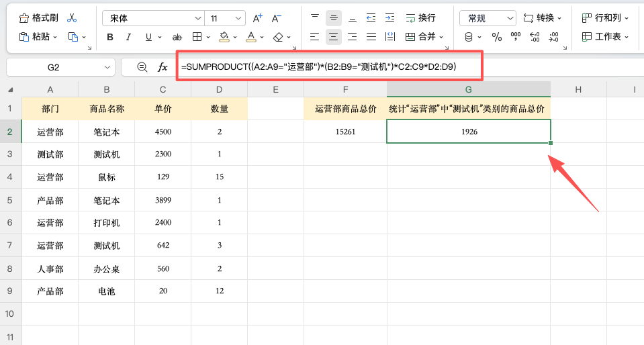Toggle bold formatting
Image resolution: width=644 pixels, height=345 pixels.
[x=110, y=38]
